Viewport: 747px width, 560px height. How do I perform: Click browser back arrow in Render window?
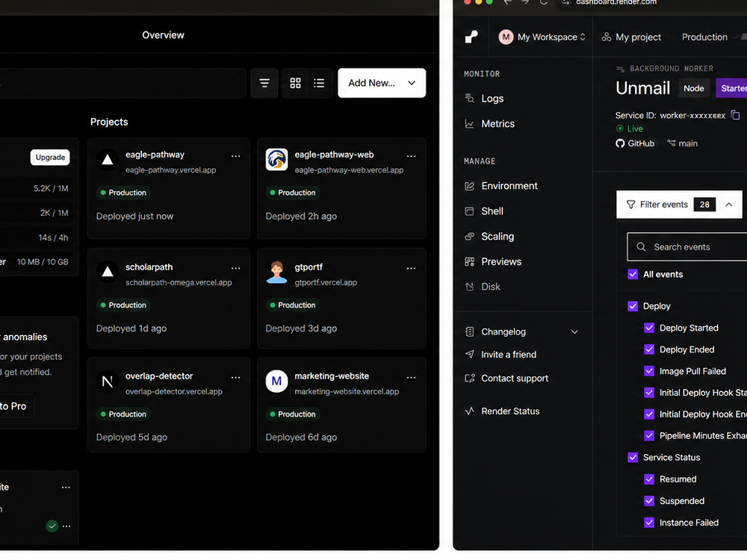click(508, 2)
